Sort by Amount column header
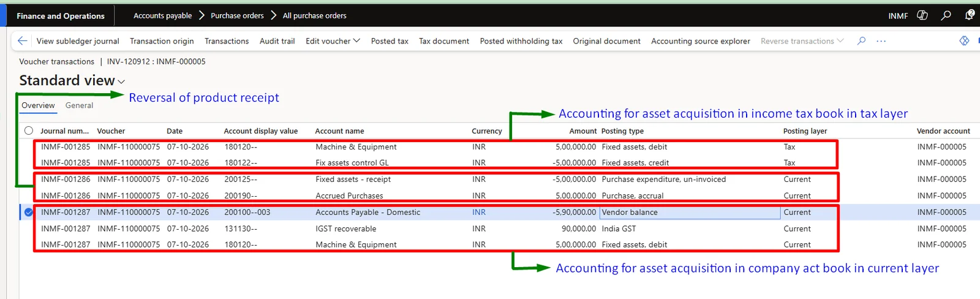 (582, 131)
